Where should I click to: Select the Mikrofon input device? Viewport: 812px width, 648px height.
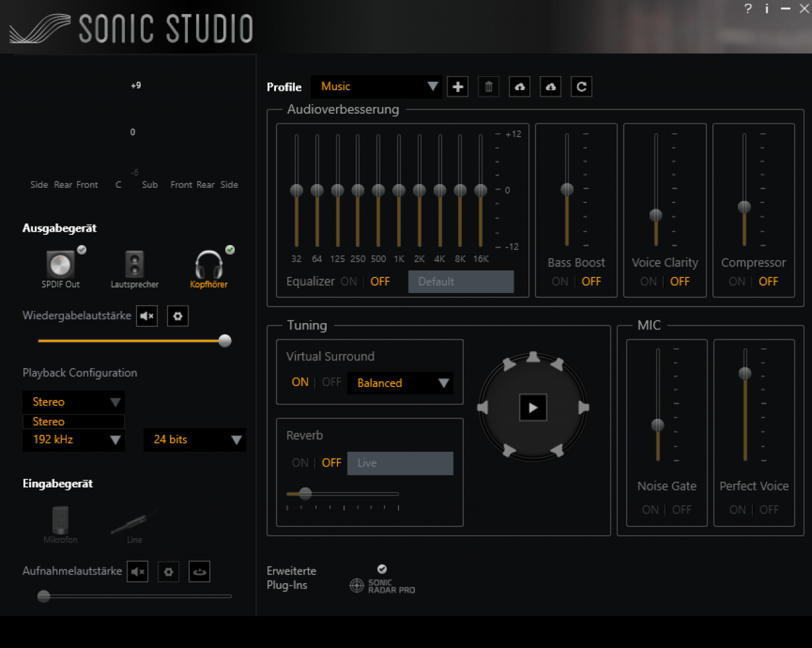60,525
